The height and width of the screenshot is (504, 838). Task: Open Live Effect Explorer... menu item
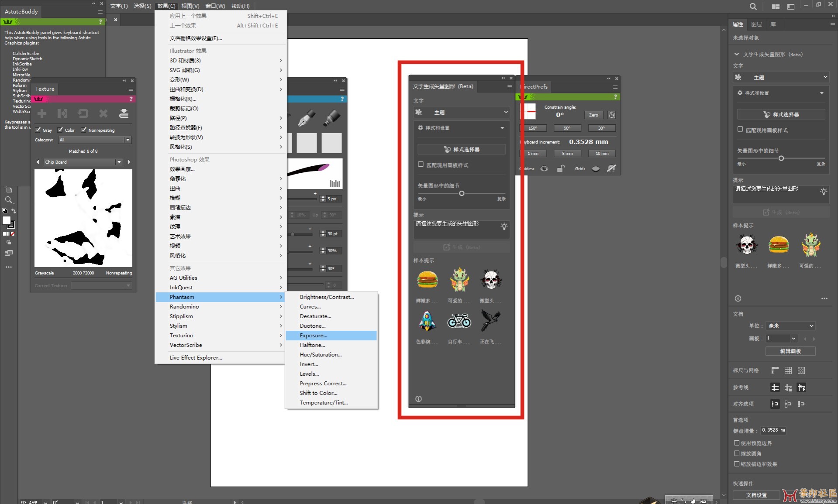tap(221, 358)
